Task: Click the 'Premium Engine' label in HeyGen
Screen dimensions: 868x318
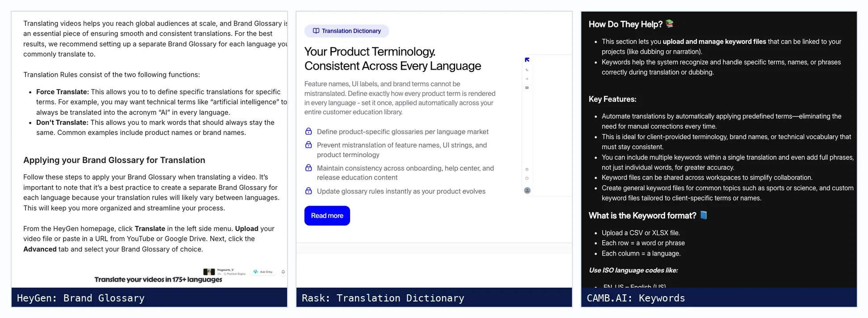Action: point(236,274)
